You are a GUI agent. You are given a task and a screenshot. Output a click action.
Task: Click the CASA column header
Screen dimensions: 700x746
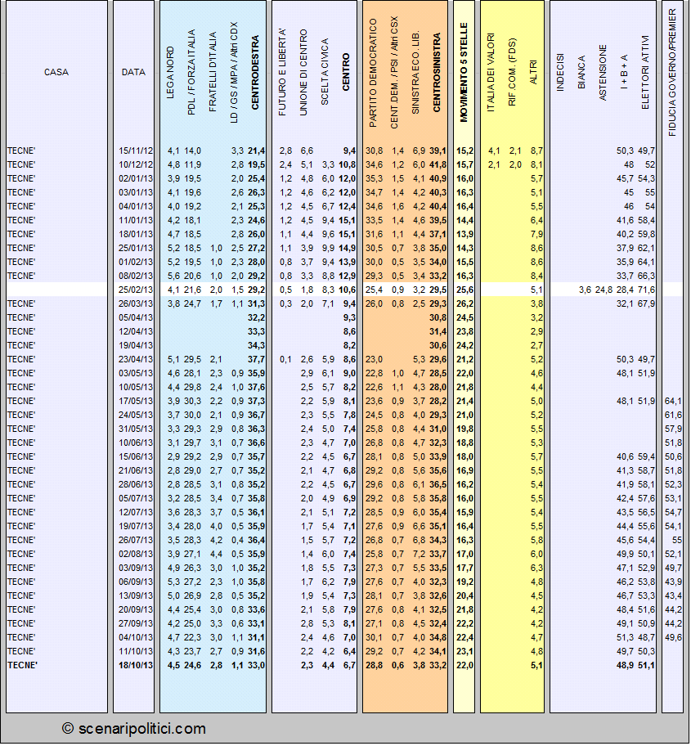[x=56, y=72]
